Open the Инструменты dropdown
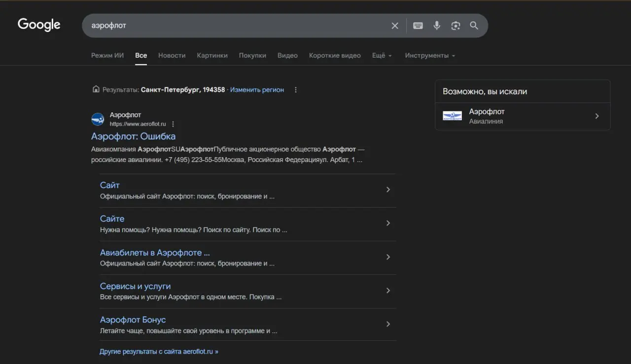The image size is (631, 364). tap(430, 56)
